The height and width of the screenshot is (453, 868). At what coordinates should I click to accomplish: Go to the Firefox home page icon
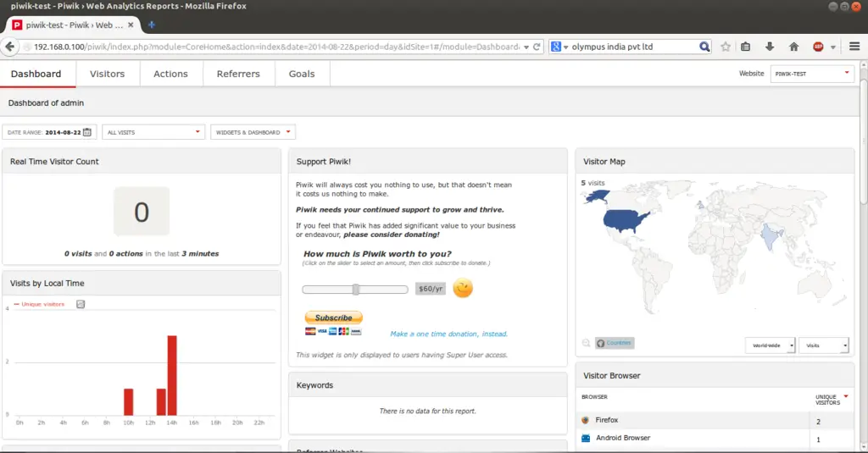click(x=793, y=47)
